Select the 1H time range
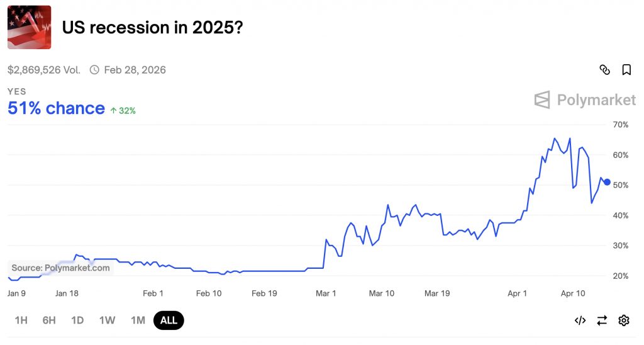The width and height of the screenshot is (644, 345). point(21,320)
